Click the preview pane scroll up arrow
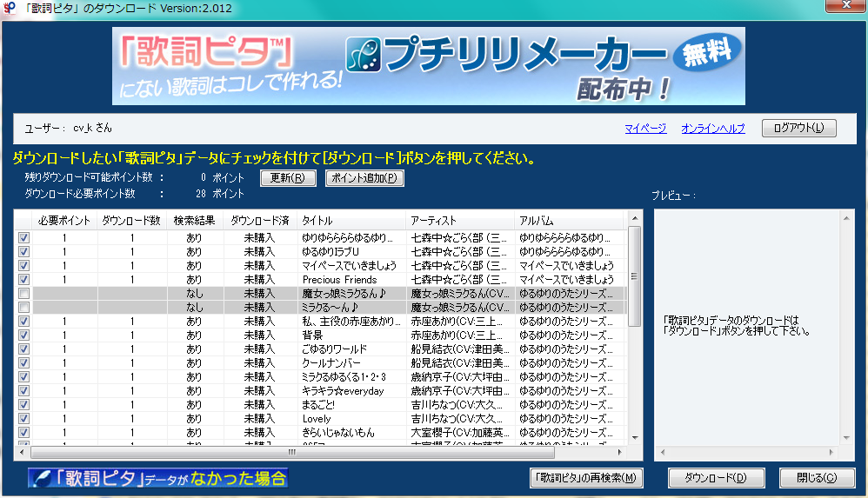The image size is (868, 498). 846,218
